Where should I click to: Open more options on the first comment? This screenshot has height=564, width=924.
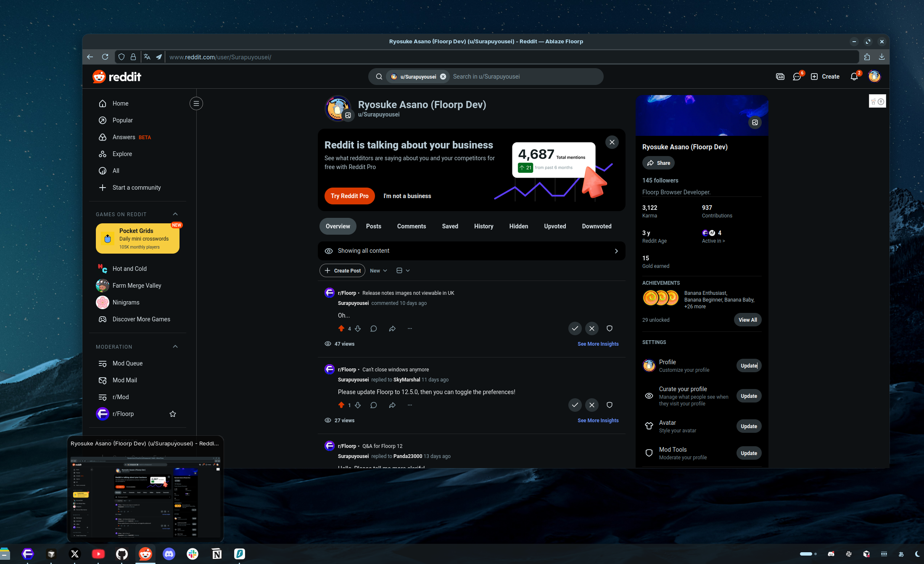409,328
